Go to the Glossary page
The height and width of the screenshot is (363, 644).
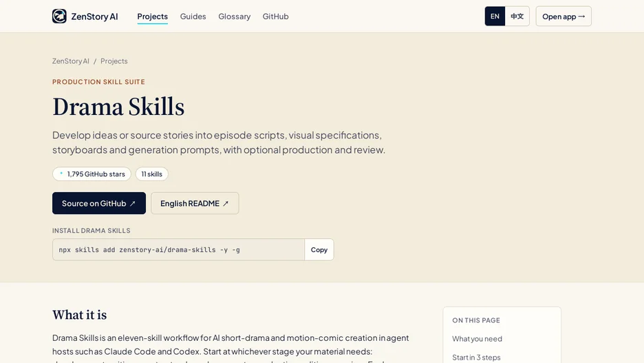(x=234, y=17)
